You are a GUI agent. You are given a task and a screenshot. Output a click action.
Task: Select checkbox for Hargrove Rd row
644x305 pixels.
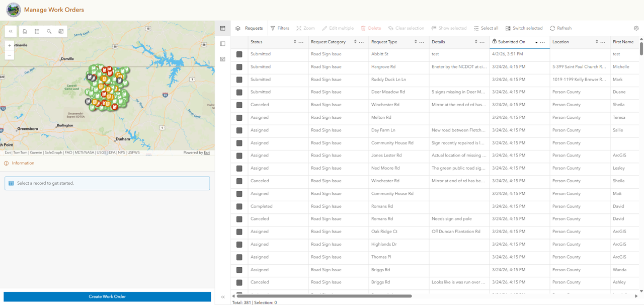[x=239, y=67]
